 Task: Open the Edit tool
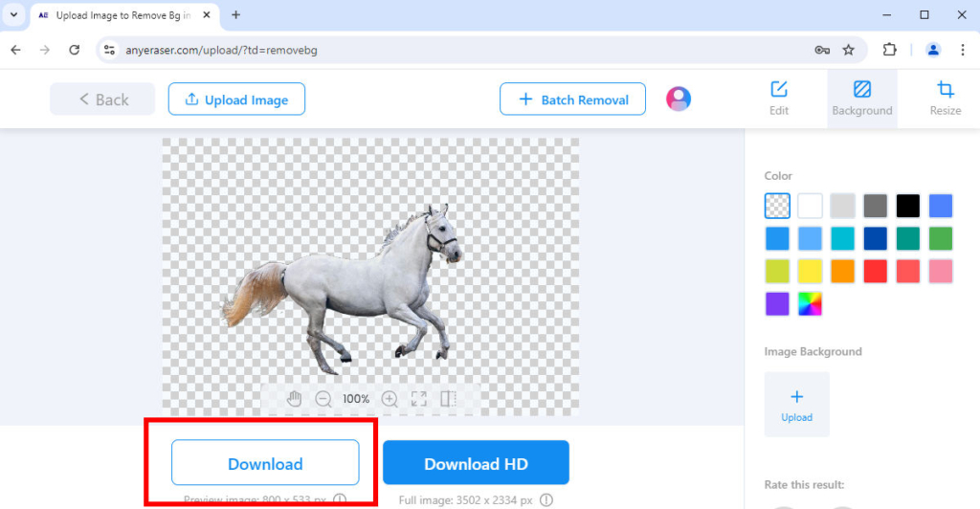tap(779, 99)
